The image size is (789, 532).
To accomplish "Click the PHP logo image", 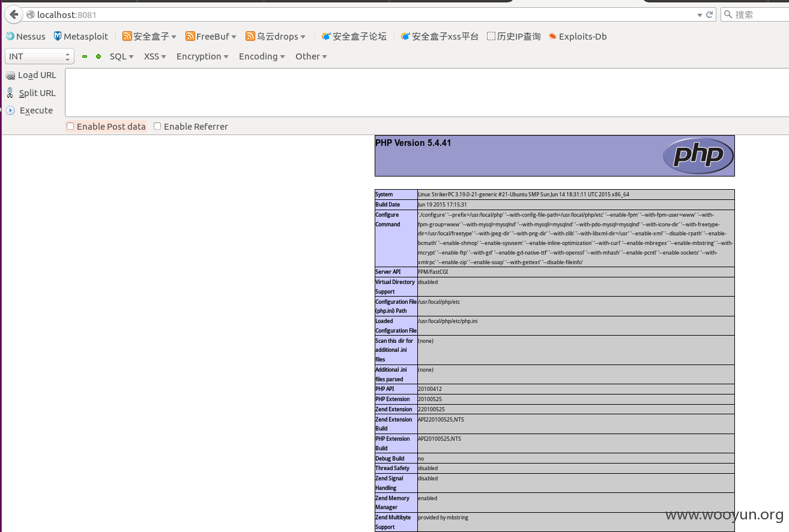I will [x=698, y=156].
